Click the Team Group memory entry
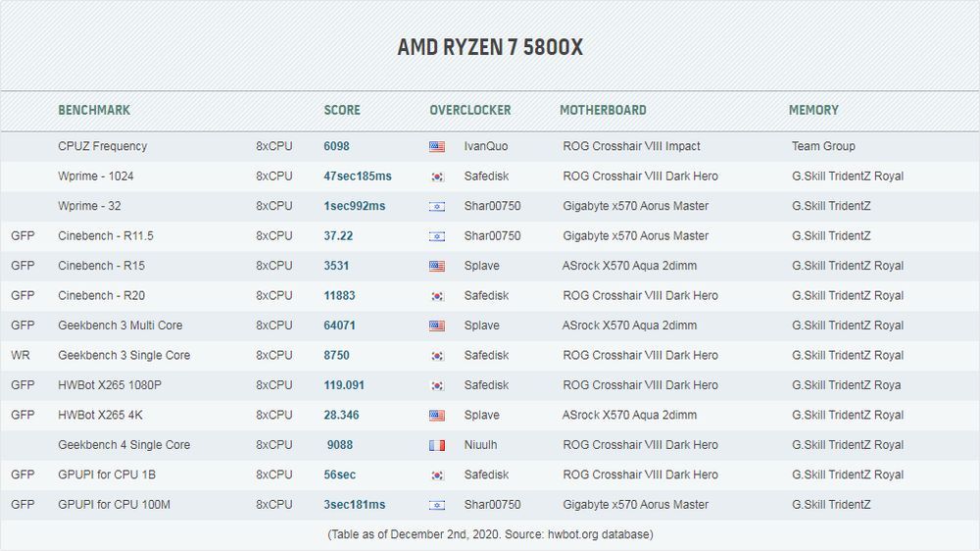This screenshot has width=980, height=551. (x=823, y=146)
